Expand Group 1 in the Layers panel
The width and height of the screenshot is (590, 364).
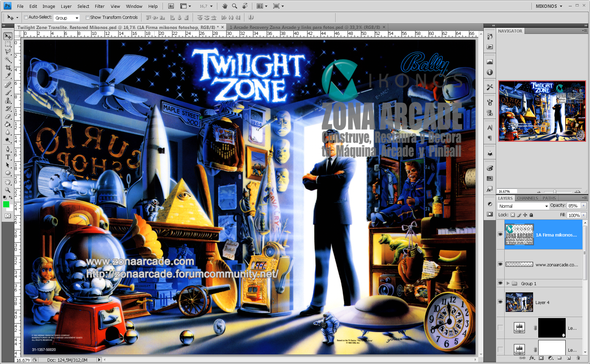(x=509, y=283)
